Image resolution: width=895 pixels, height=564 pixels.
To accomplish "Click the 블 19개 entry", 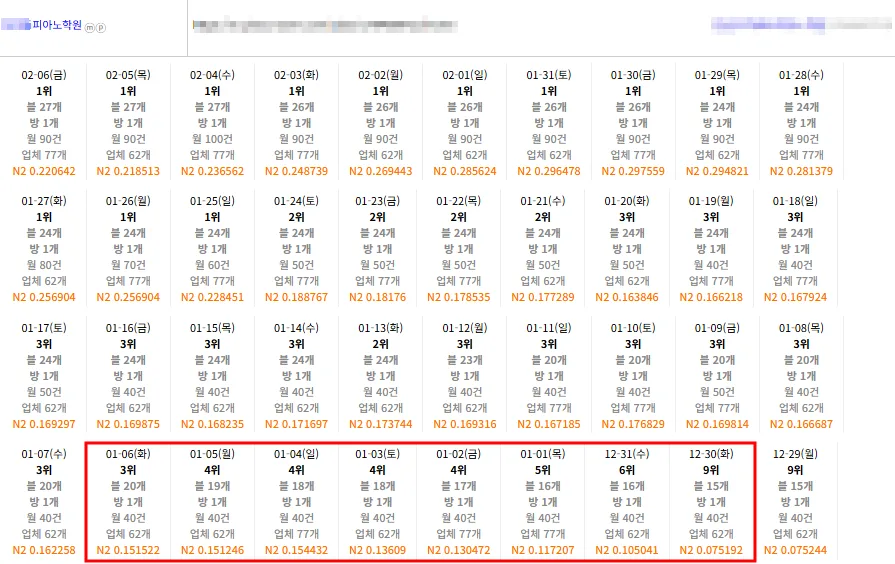I will pyautogui.click(x=212, y=486).
